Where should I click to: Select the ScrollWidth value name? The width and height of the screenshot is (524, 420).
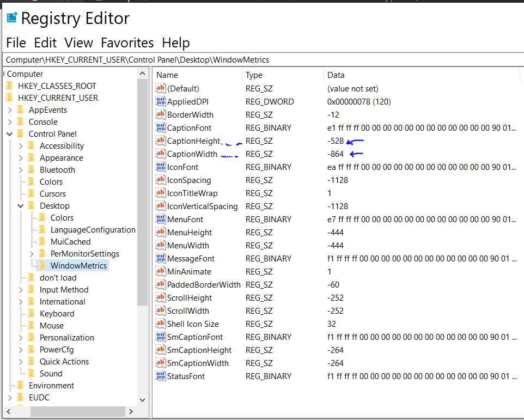pyautogui.click(x=188, y=311)
